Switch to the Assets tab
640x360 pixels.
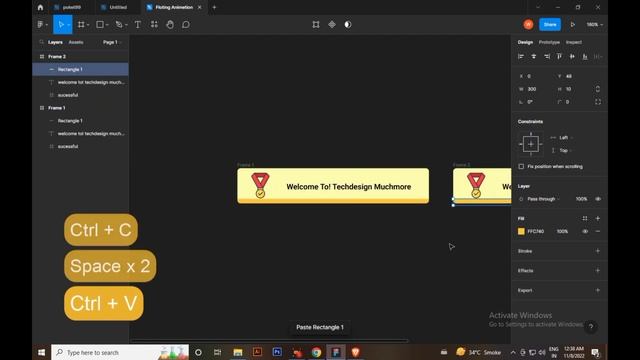[76, 42]
